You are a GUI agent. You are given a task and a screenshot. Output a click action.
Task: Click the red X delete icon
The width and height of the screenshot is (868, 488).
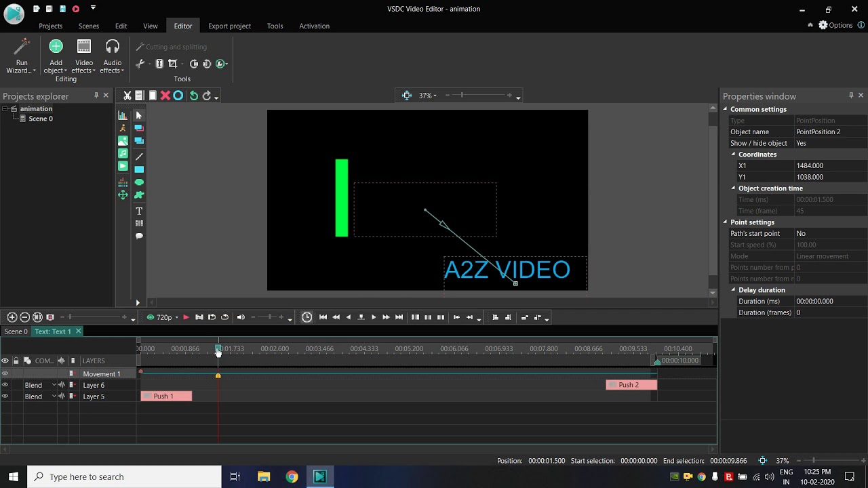click(165, 96)
